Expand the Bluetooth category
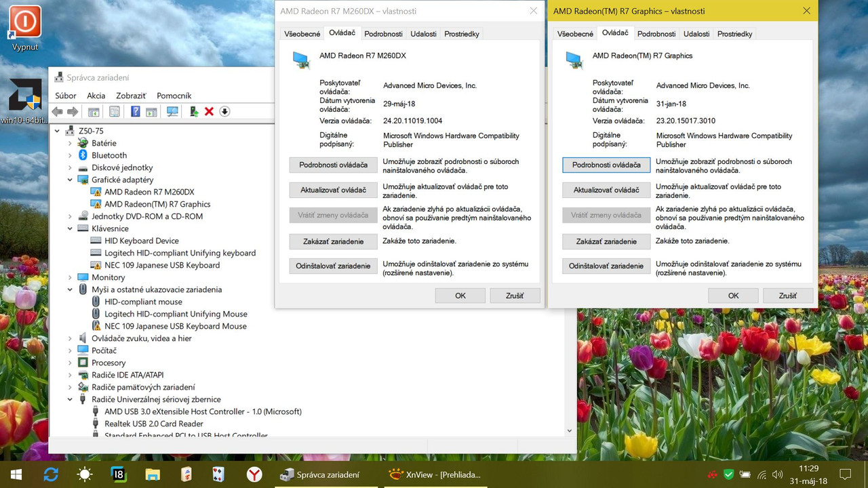Viewport: 868px width, 488px height. pyautogui.click(x=70, y=155)
